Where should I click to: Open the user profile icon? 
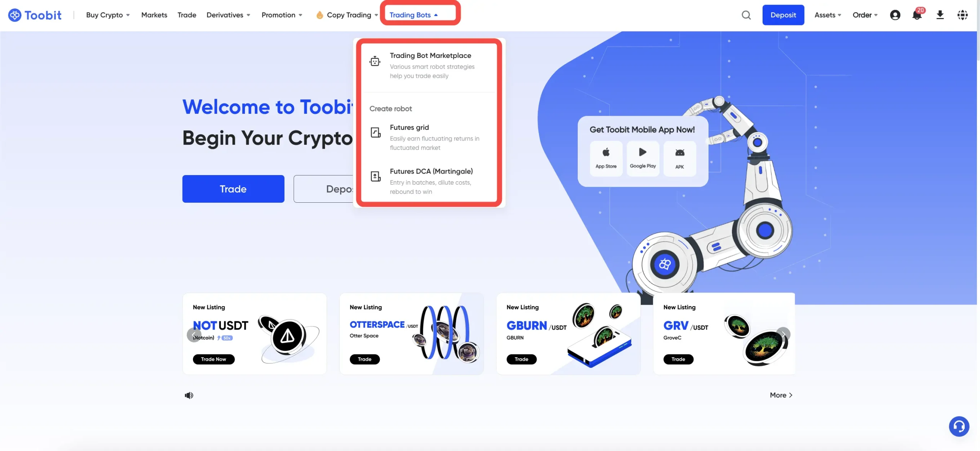coord(895,15)
